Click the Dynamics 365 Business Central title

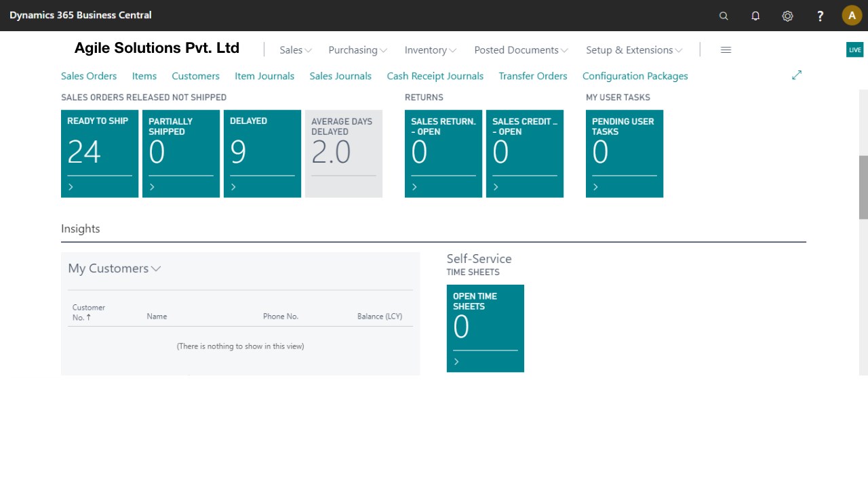pos(81,15)
